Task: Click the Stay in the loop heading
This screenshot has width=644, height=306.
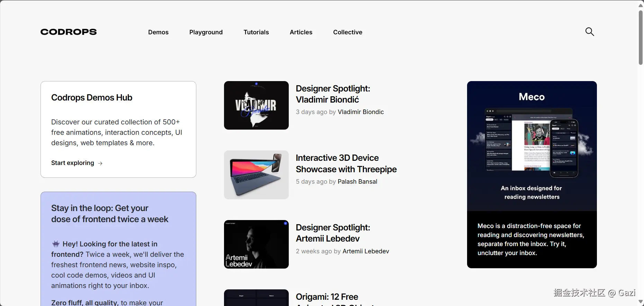Action: (x=110, y=213)
